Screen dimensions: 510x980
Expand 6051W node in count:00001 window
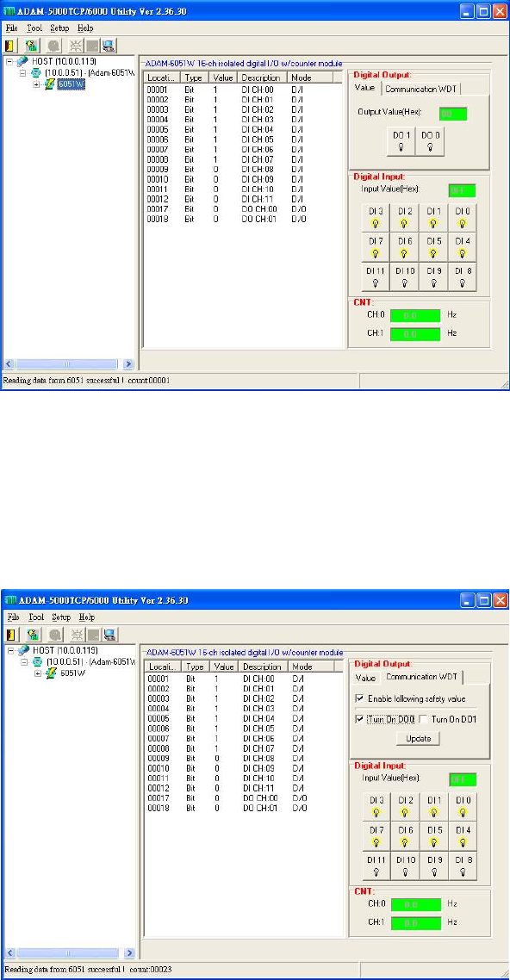pyautogui.click(x=37, y=84)
